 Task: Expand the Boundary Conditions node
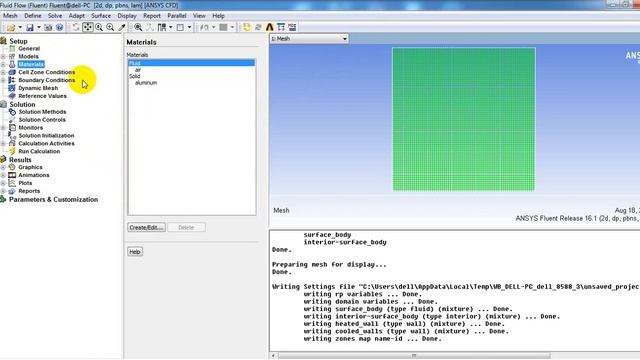(3, 80)
